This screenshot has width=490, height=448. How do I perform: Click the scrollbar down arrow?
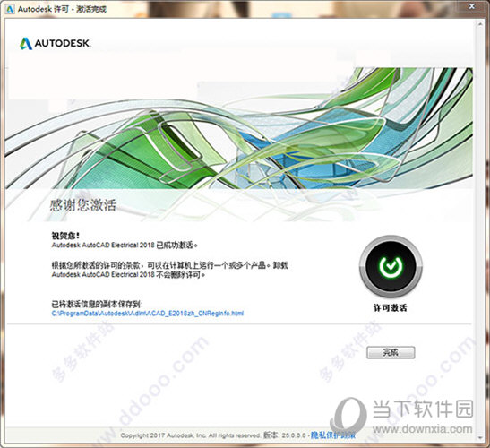pos(479,437)
